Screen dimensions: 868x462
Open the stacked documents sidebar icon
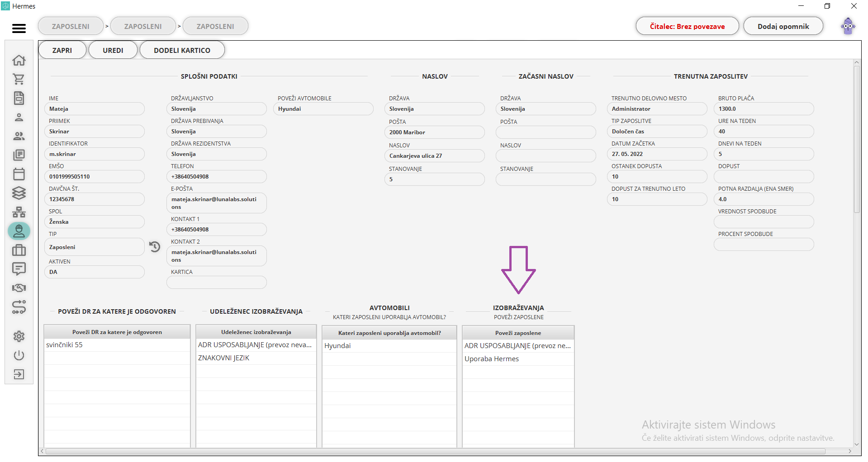click(19, 155)
